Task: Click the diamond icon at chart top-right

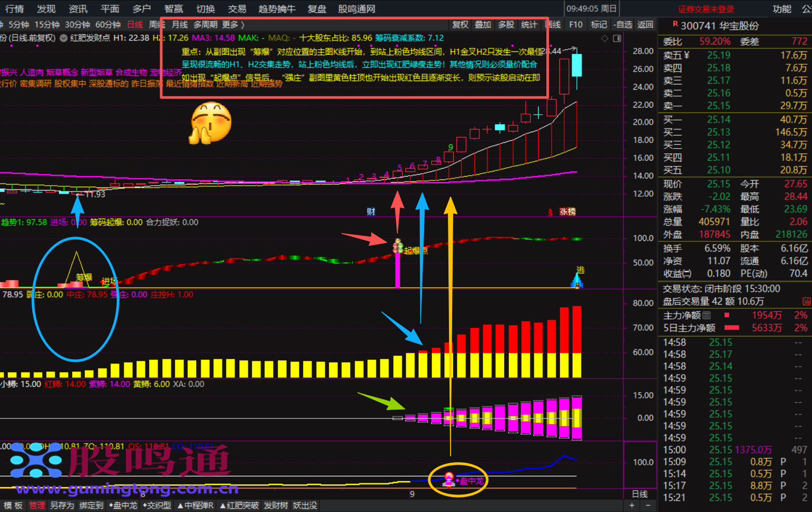Action: [x=604, y=38]
